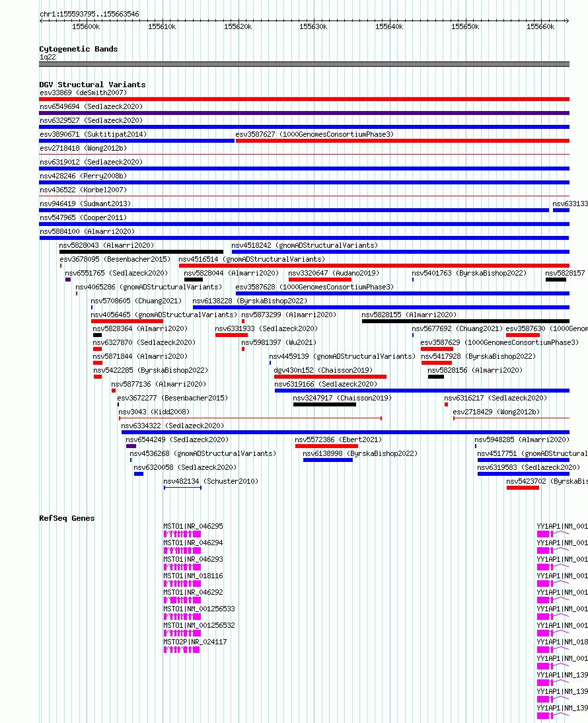588x723 pixels.
Task: Select nsv5422285 (ByrskaBishop2022) variant
Action: pyautogui.click(x=98, y=377)
